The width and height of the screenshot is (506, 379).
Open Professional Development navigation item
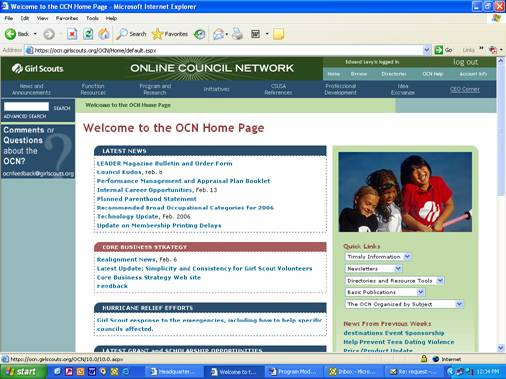point(340,89)
